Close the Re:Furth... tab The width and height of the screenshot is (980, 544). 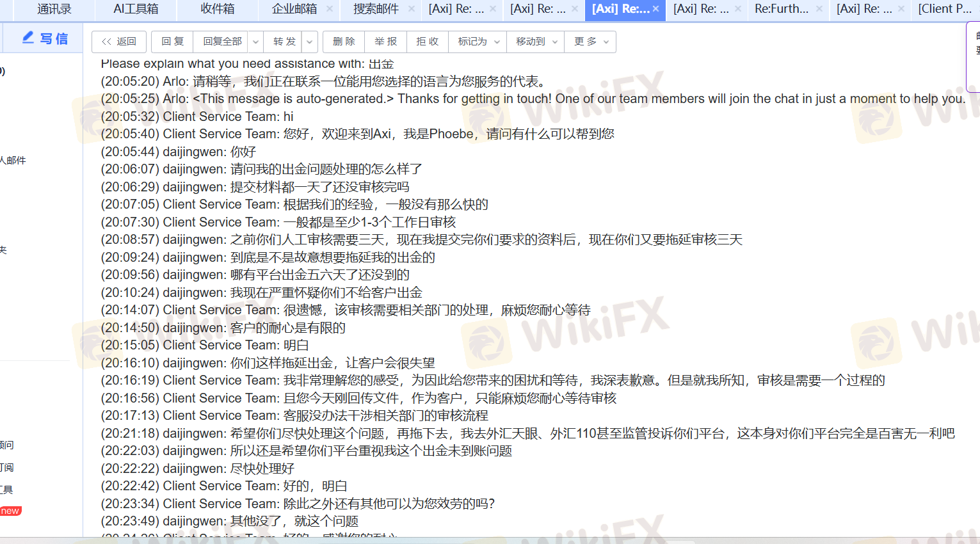point(819,9)
